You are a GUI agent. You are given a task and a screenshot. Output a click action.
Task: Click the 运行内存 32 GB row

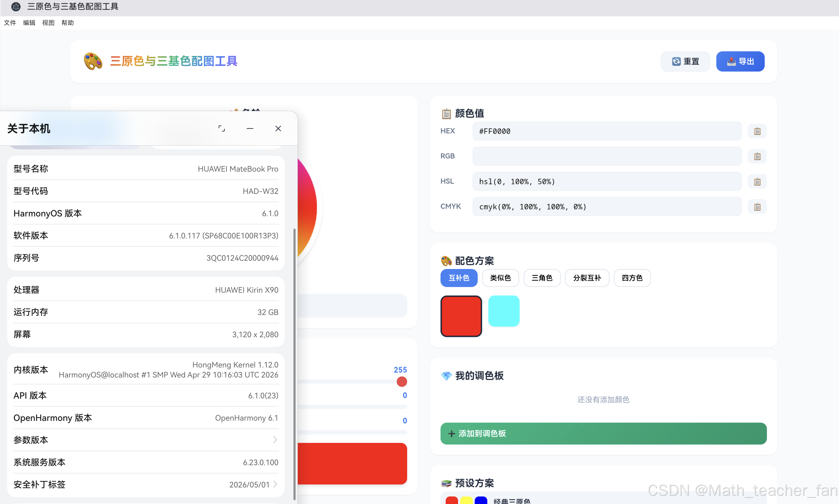[x=146, y=312]
